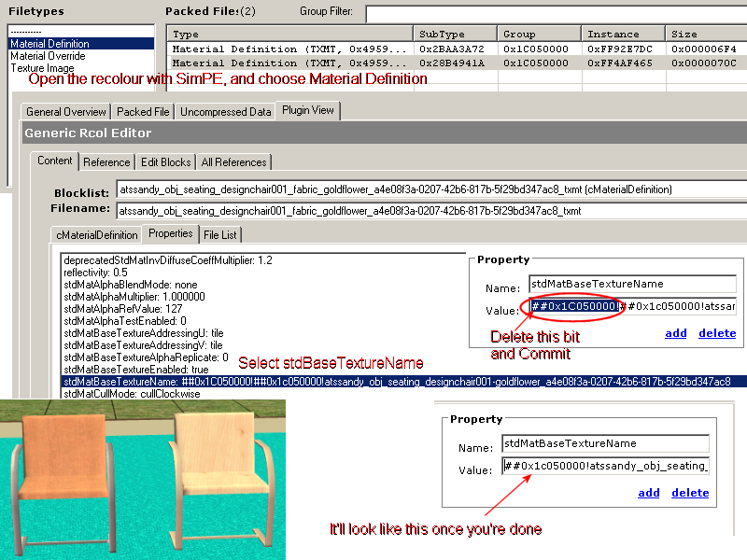Click the Group Filter input field
Viewport: 747px width, 560px height.
pos(556,14)
